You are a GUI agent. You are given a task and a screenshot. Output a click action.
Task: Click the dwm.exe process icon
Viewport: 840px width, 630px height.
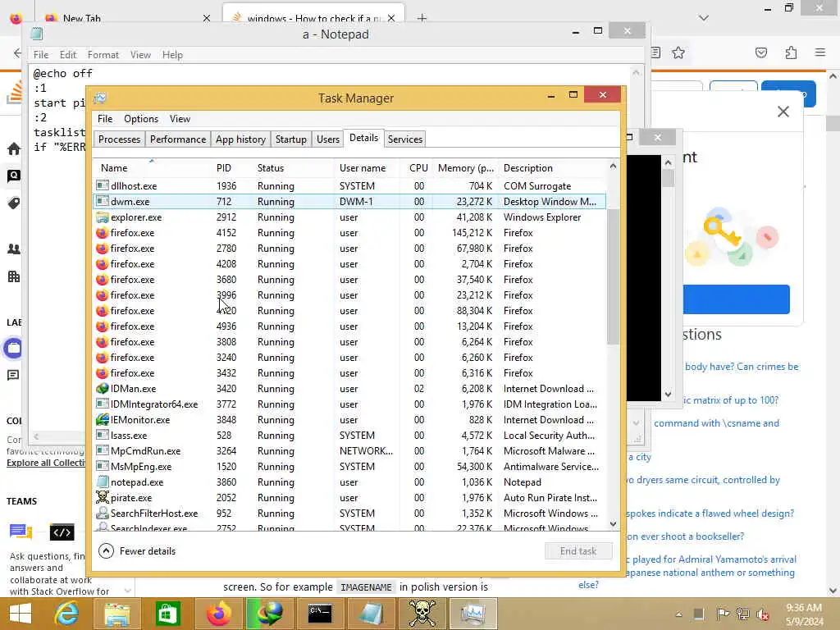[102, 202]
